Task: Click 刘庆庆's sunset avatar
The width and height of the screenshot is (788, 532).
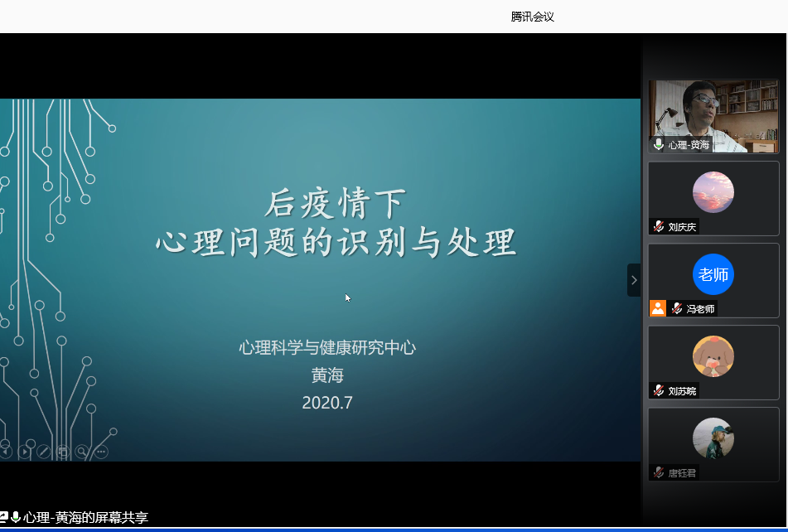Action: [713, 192]
